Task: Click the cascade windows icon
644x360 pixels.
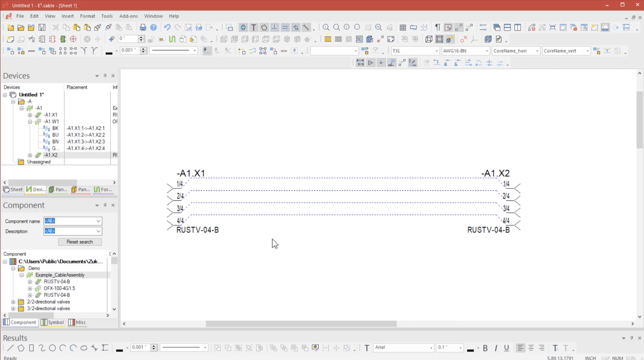Action: (497, 27)
